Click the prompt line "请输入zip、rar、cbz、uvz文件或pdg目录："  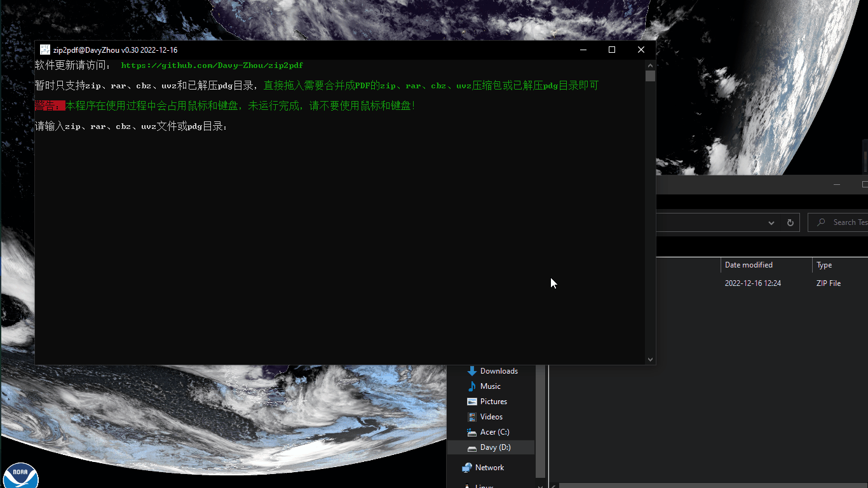pos(132,126)
